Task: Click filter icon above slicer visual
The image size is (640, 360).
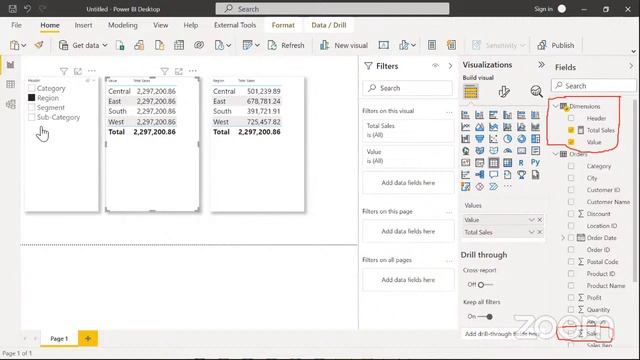Action: point(64,71)
